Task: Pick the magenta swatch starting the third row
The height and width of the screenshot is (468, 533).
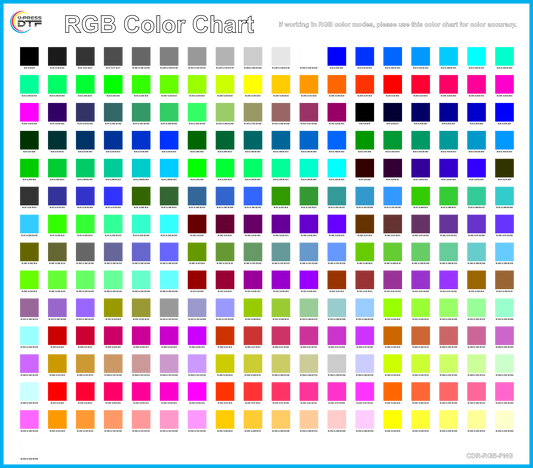Action: pyautogui.click(x=29, y=112)
